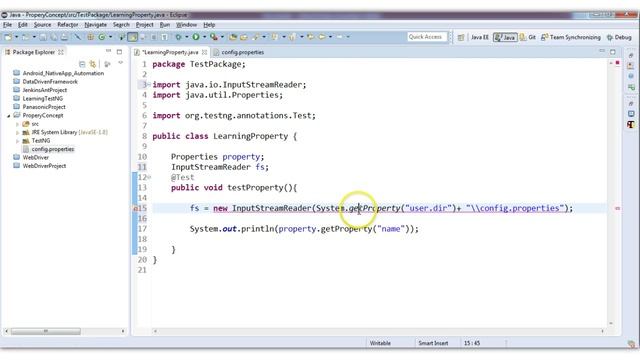
Task: Switch to the Team Synchronizing perspective
Action: click(x=571, y=37)
